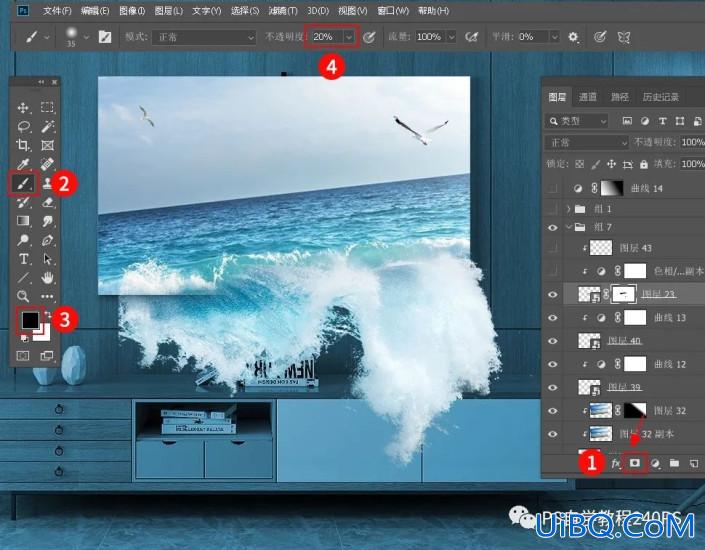
Task: Open the flow 100% dropdown arrow
Action: (x=451, y=37)
